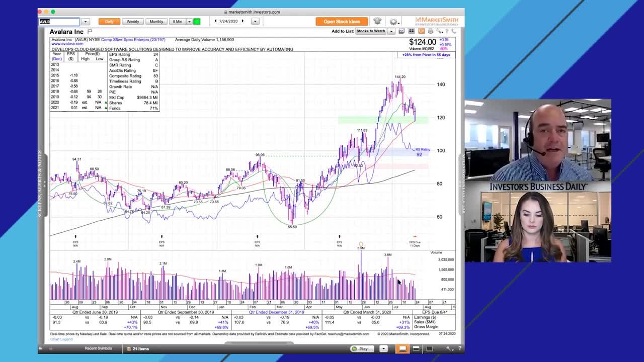Switch chart to Monthly view
The width and height of the screenshot is (644, 362).
[156, 22]
